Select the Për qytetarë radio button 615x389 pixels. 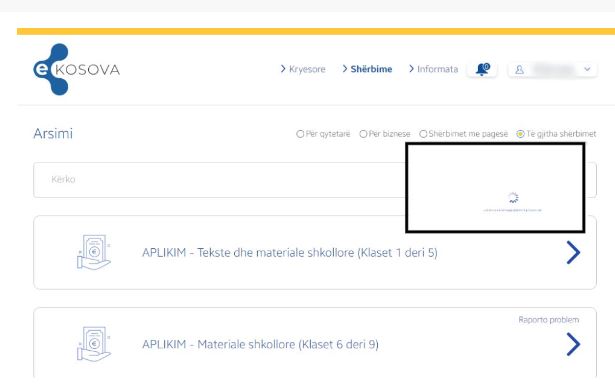(300, 134)
